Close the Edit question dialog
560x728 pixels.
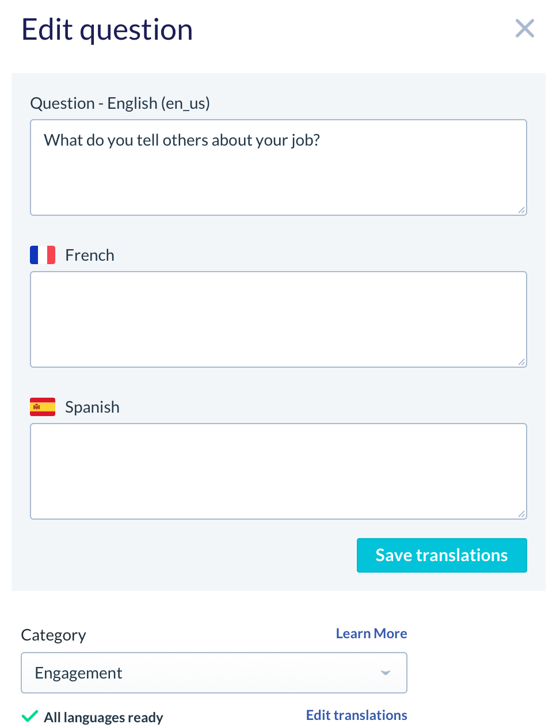(x=525, y=28)
